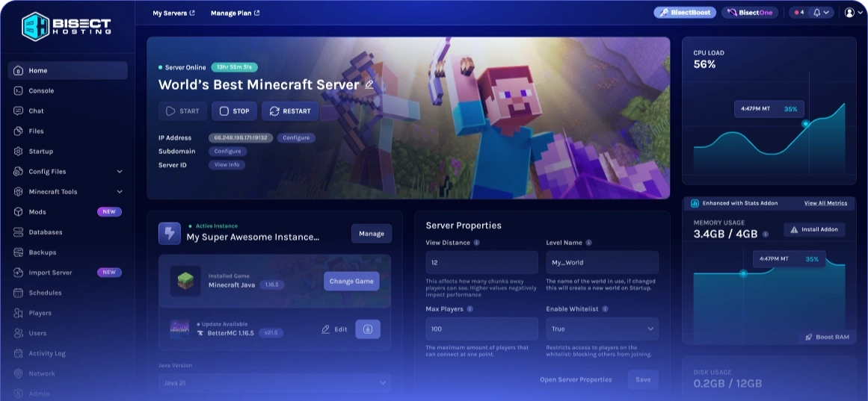The width and height of the screenshot is (868, 401).
Task: Click the Enable Whitelist info icon
Action: [x=605, y=309]
